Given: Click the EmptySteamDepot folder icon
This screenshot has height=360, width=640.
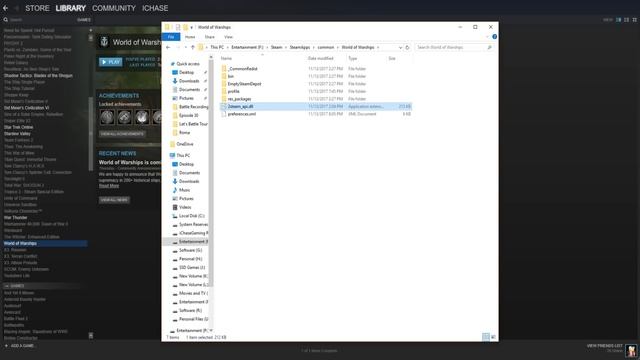Looking at the screenshot, I should [x=224, y=84].
